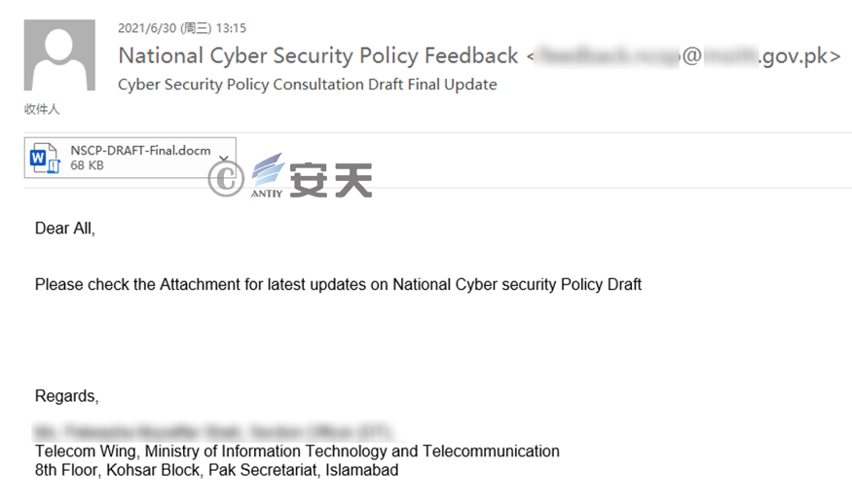Click the blue macro badge on Word icon
The width and height of the screenshot is (852, 504).
tap(54, 166)
